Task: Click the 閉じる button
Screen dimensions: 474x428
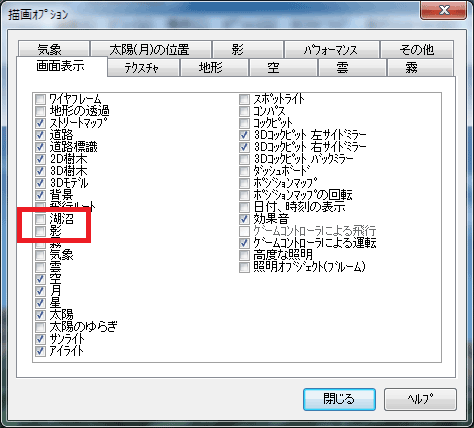Action: click(x=339, y=399)
